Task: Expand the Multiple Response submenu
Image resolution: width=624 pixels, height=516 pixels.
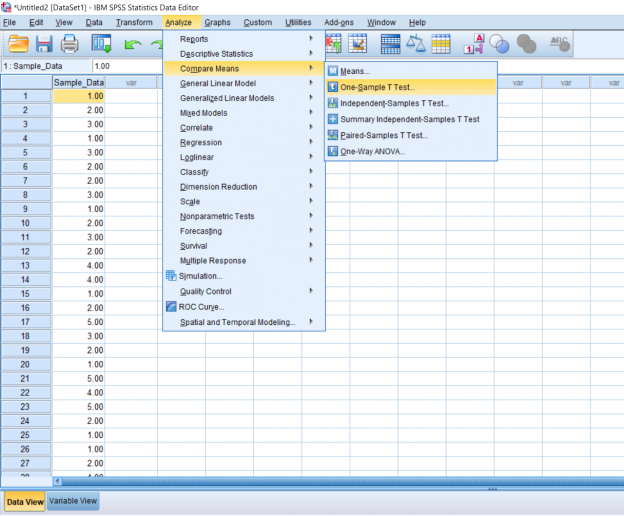Action: tap(244, 261)
